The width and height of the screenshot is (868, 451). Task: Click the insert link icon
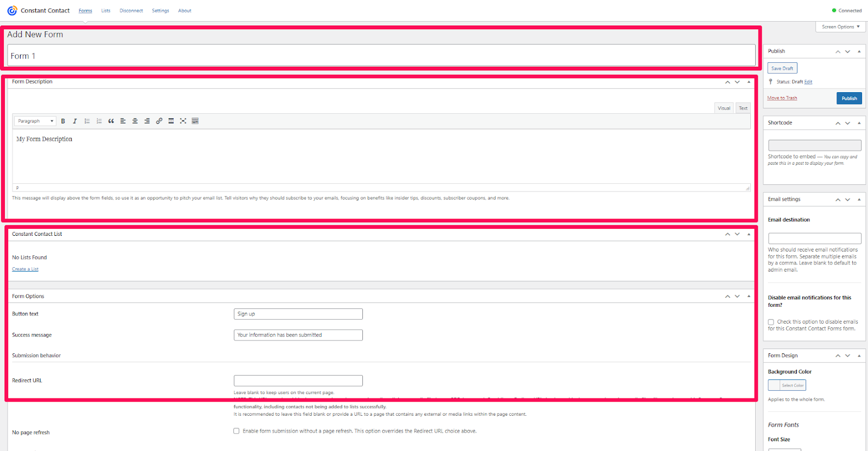[x=159, y=121]
